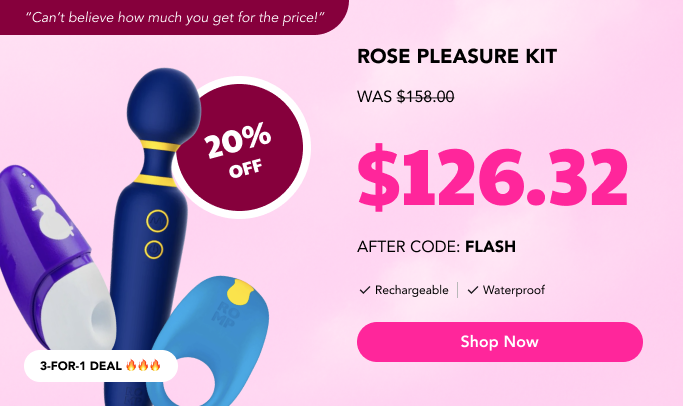The height and width of the screenshot is (406, 683).
Task: Click the Waterproof feature text
Action: (x=514, y=290)
